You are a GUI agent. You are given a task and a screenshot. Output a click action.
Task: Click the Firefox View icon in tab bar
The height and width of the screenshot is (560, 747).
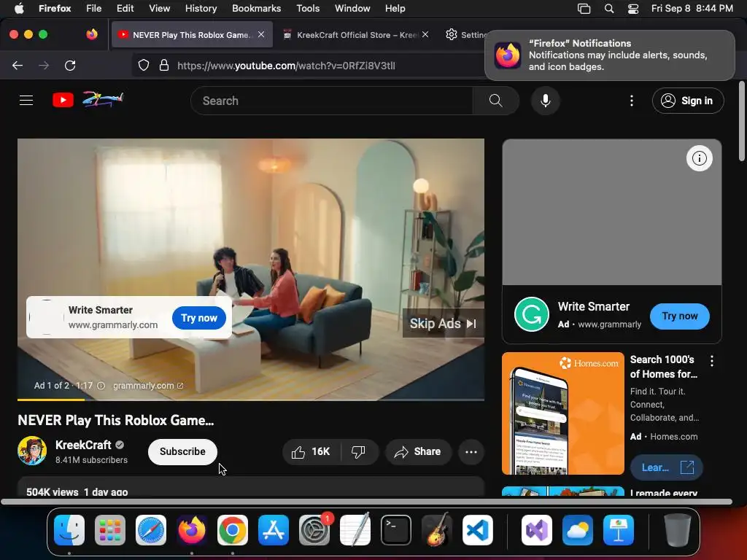(92, 34)
